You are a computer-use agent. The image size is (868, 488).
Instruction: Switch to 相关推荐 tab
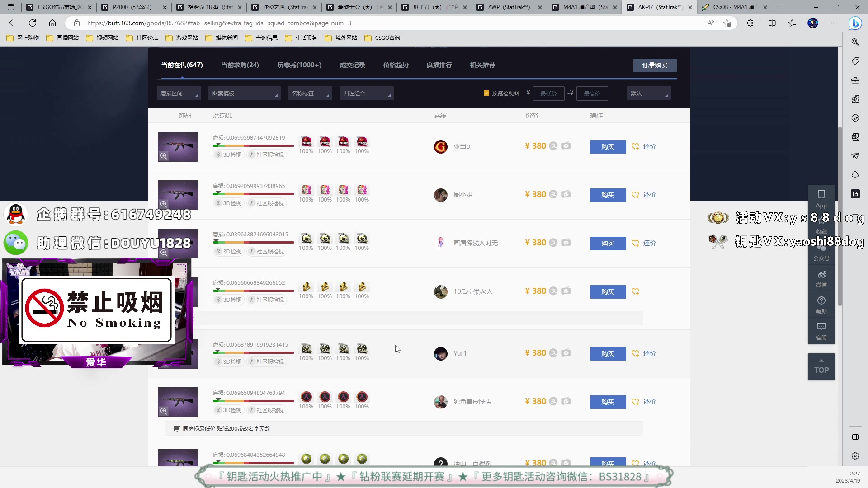pyautogui.click(x=482, y=65)
